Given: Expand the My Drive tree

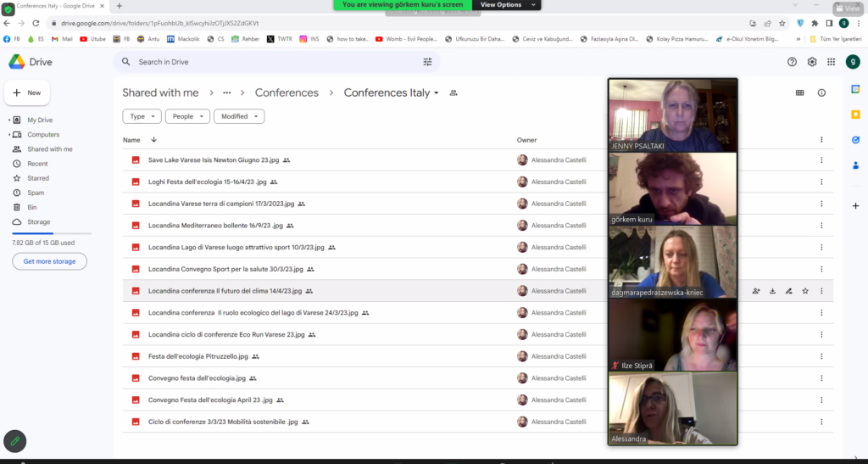Looking at the screenshot, I should (9, 120).
